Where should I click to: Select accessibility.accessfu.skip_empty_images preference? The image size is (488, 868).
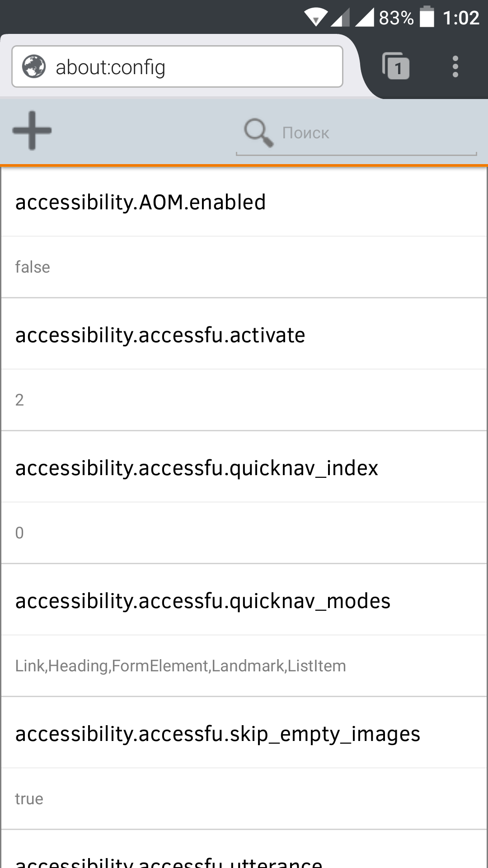(x=217, y=734)
